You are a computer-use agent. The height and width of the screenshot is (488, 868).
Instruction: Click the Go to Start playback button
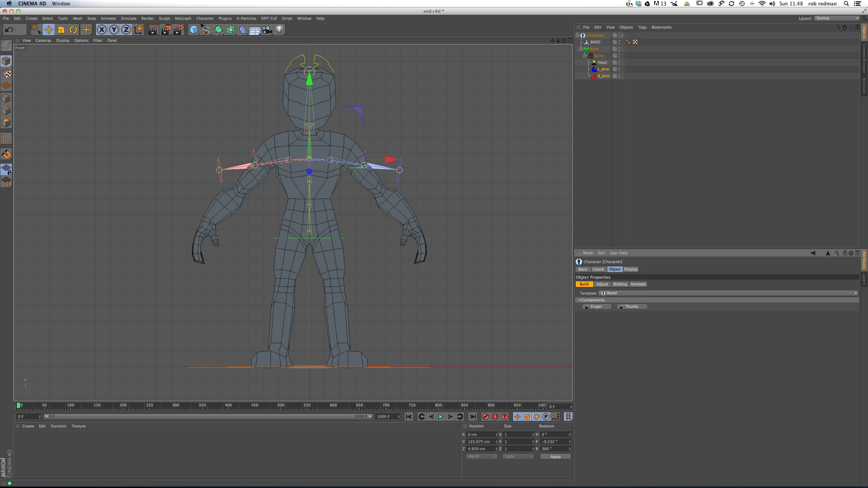(409, 417)
